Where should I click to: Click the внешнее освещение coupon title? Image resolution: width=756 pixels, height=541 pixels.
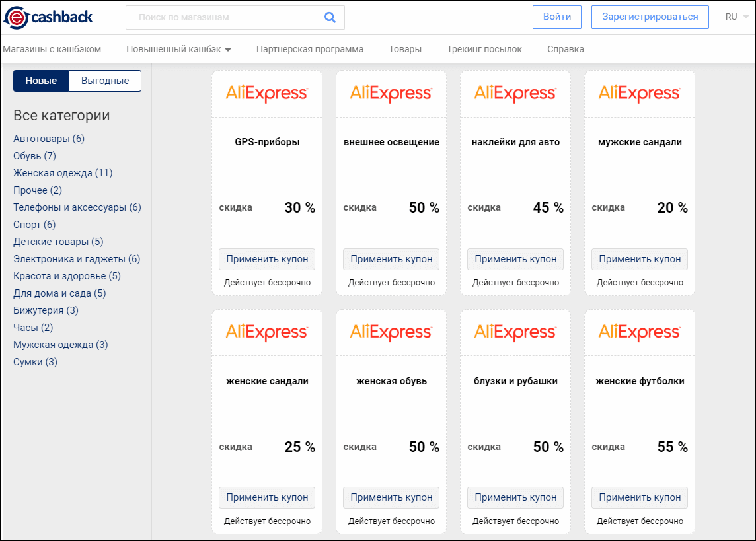391,142
